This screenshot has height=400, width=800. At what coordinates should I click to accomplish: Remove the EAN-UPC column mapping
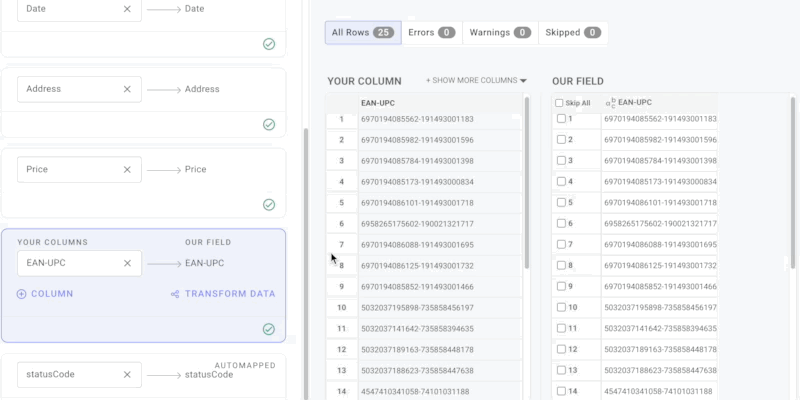click(127, 264)
